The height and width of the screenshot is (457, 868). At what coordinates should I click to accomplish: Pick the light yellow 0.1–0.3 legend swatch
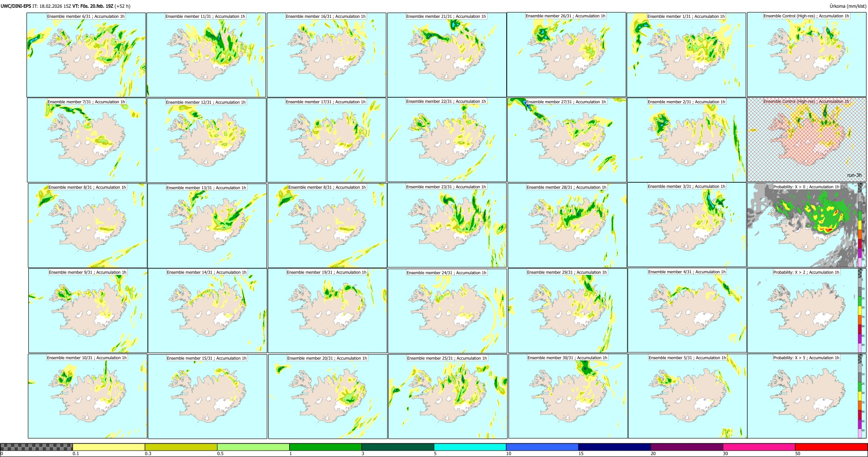[109, 447]
